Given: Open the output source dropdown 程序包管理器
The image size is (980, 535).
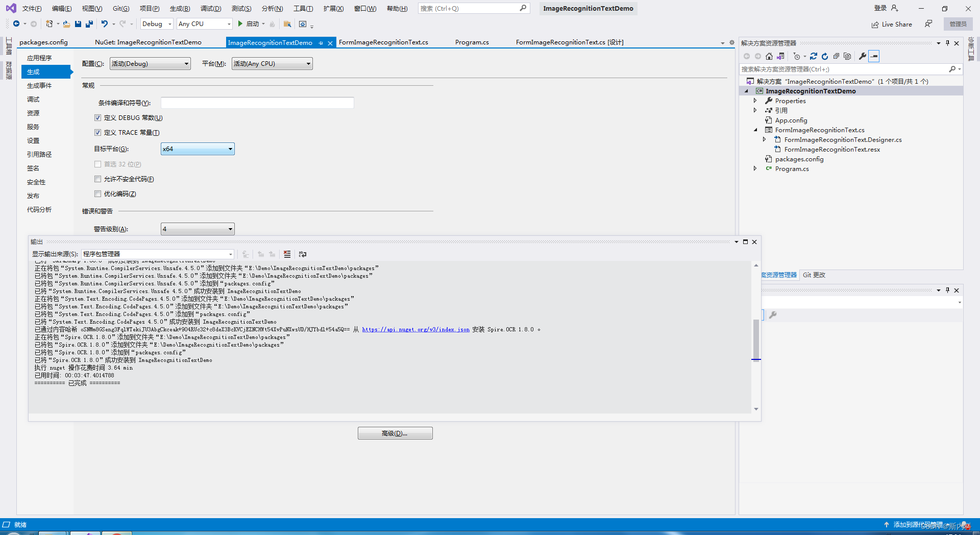Looking at the screenshot, I should tap(158, 254).
